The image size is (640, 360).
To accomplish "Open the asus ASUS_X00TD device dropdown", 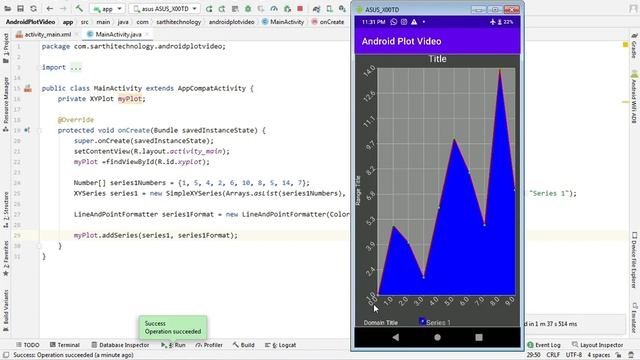I will [165, 9].
